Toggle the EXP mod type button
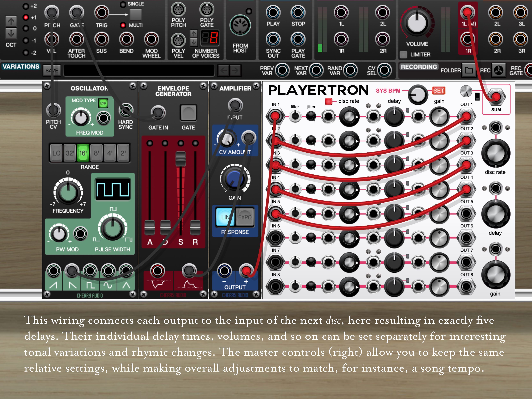This screenshot has height=399, width=532. (x=103, y=103)
